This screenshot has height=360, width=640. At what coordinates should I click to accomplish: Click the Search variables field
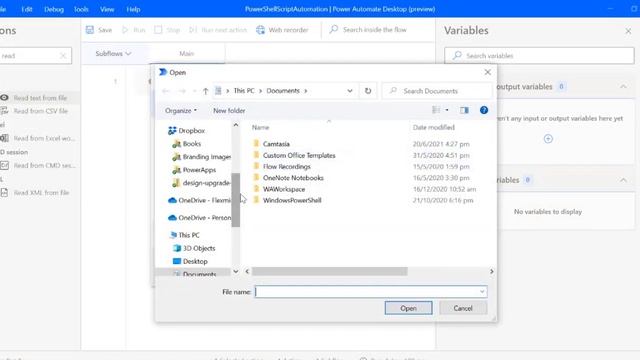pos(539,56)
